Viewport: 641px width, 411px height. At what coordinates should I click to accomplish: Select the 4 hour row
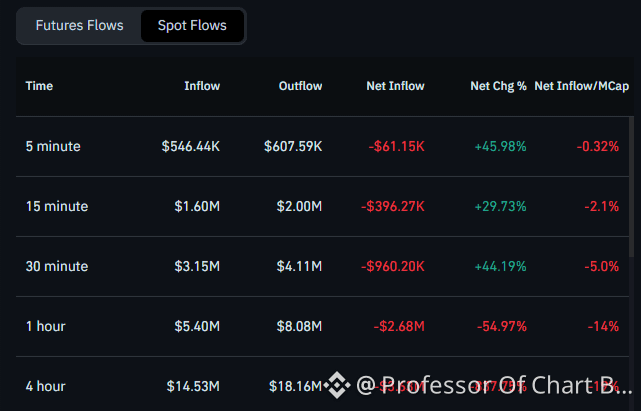(322, 384)
